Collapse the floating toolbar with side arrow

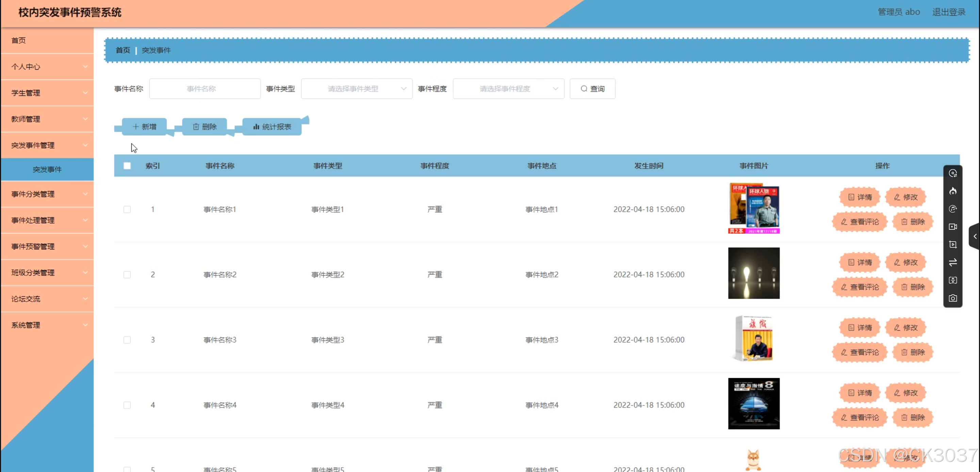click(975, 237)
